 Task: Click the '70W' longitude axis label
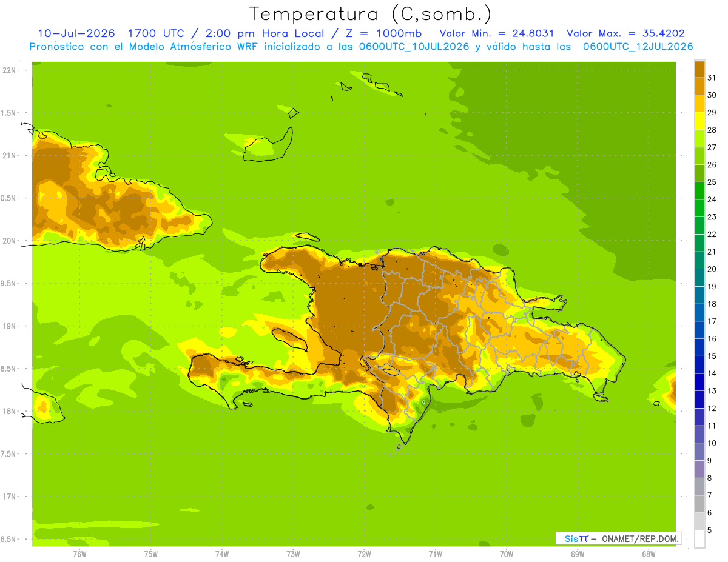tap(507, 554)
